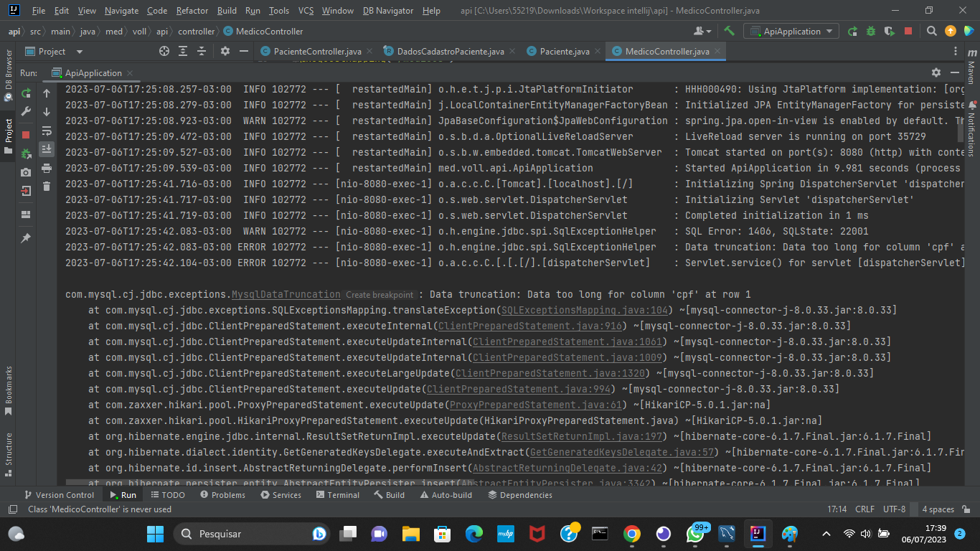Open Search Everywhere magnifier

click(x=932, y=31)
